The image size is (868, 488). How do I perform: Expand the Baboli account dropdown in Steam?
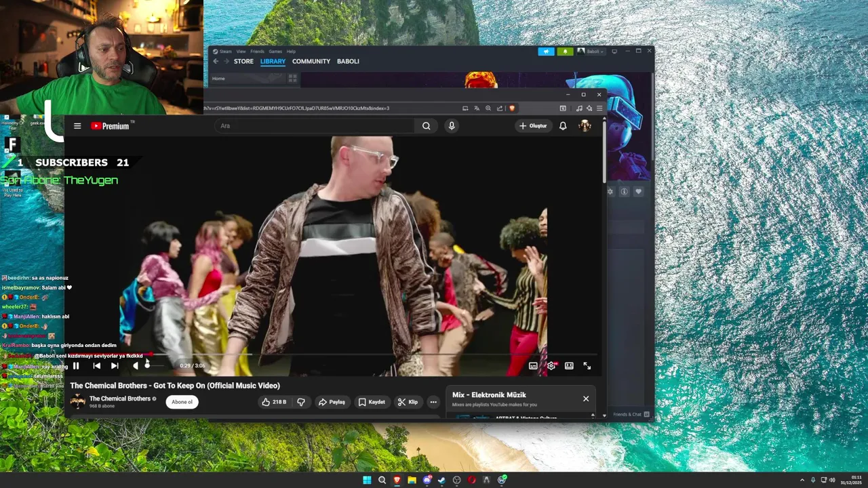[591, 52]
